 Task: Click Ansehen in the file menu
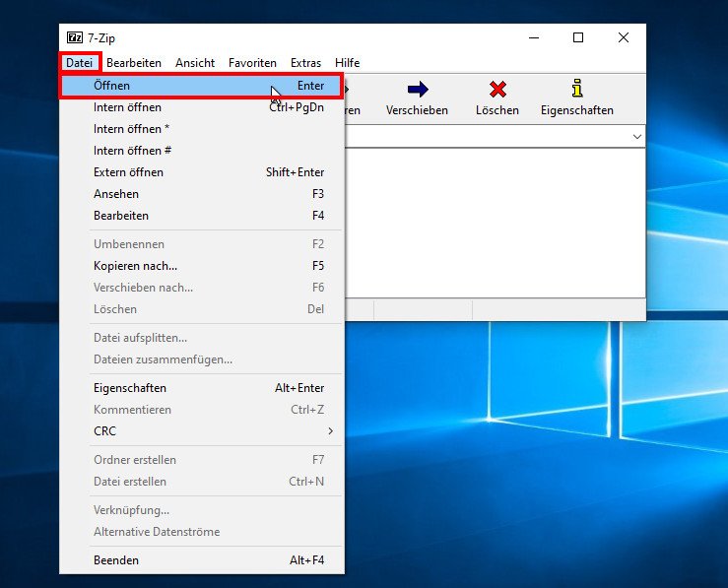pyautogui.click(x=116, y=194)
